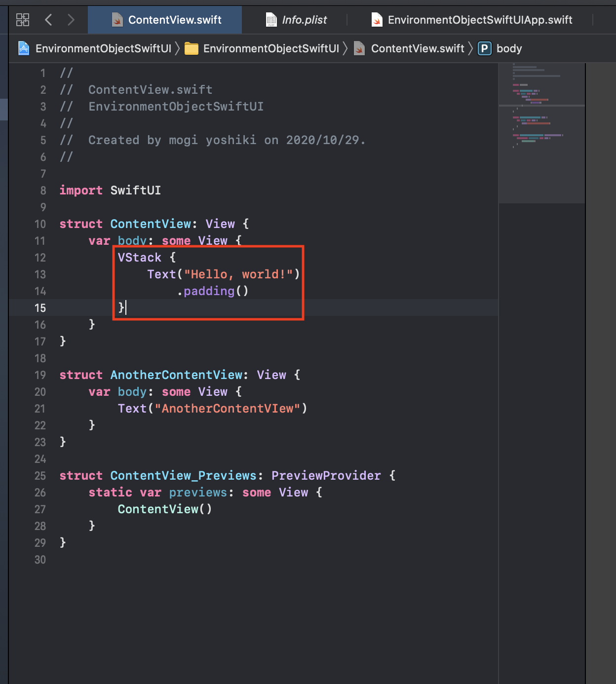Image resolution: width=616 pixels, height=684 pixels.
Task: Click ContentView struct name on line 10
Action: (x=151, y=224)
